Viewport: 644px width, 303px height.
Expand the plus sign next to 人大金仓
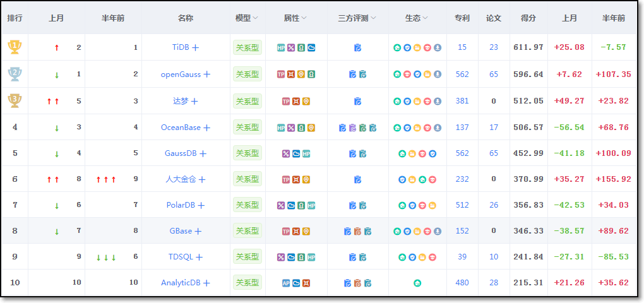(201, 179)
